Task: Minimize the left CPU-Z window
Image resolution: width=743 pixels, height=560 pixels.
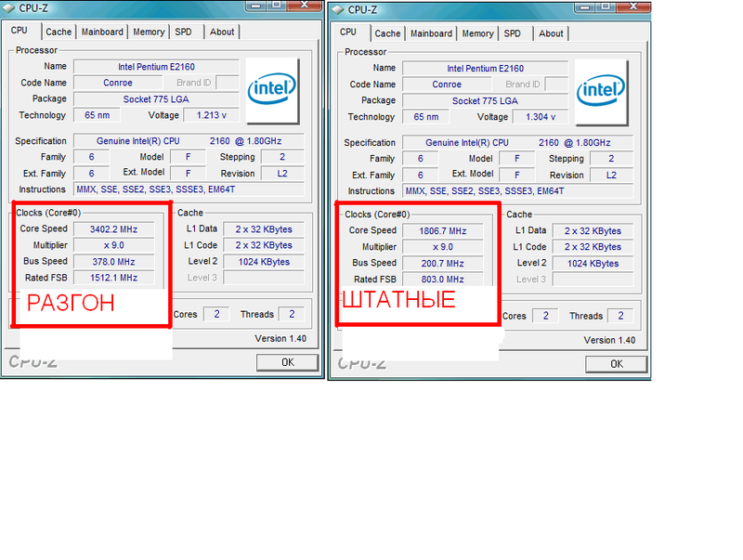Action: tap(256, 6)
